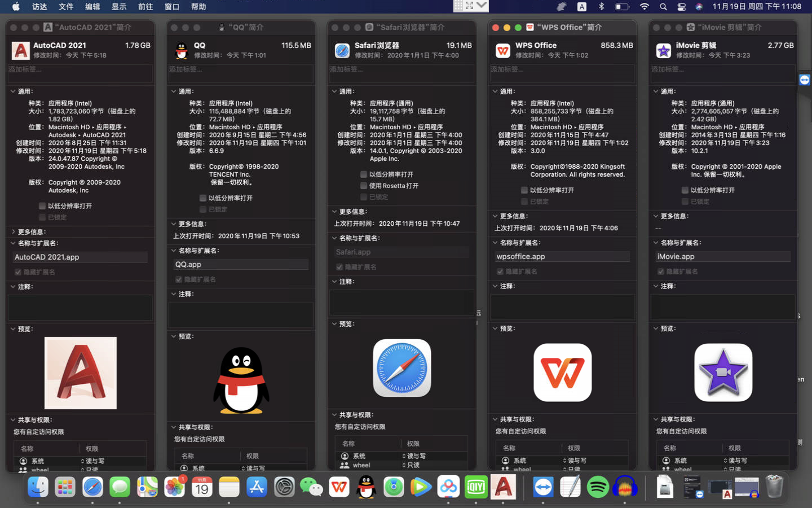This screenshot has height=508, width=812.
Task: Click the Bluetooth icon in the menu bar
Action: tap(601, 7)
